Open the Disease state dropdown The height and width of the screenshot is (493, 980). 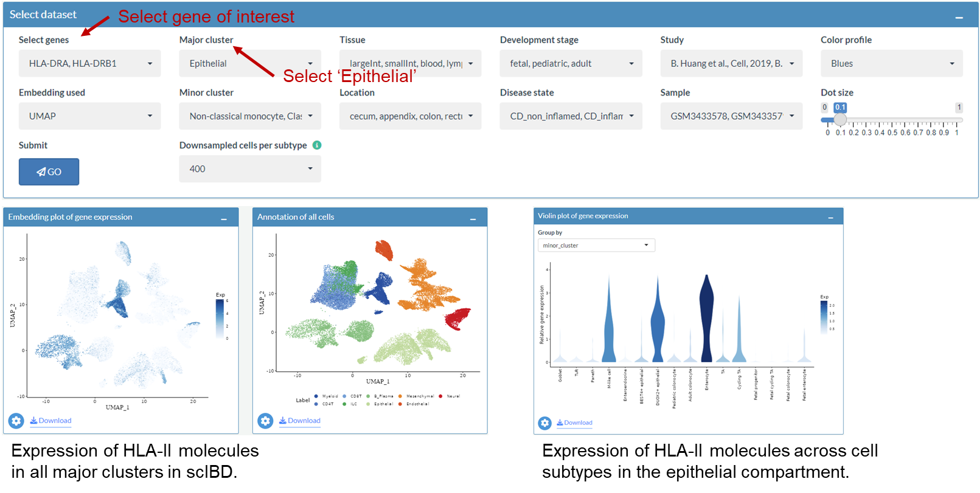(571, 116)
